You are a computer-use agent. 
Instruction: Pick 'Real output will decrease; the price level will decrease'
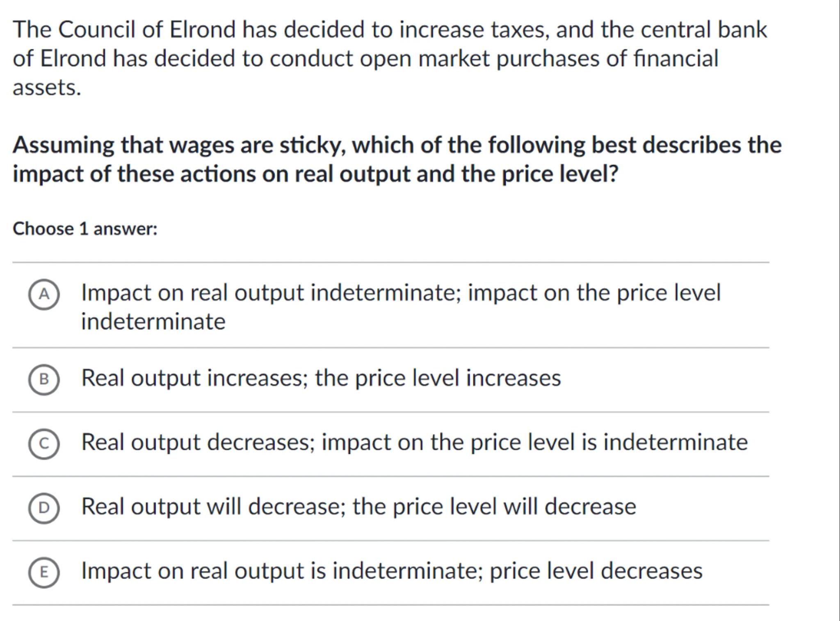(x=358, y=506)
